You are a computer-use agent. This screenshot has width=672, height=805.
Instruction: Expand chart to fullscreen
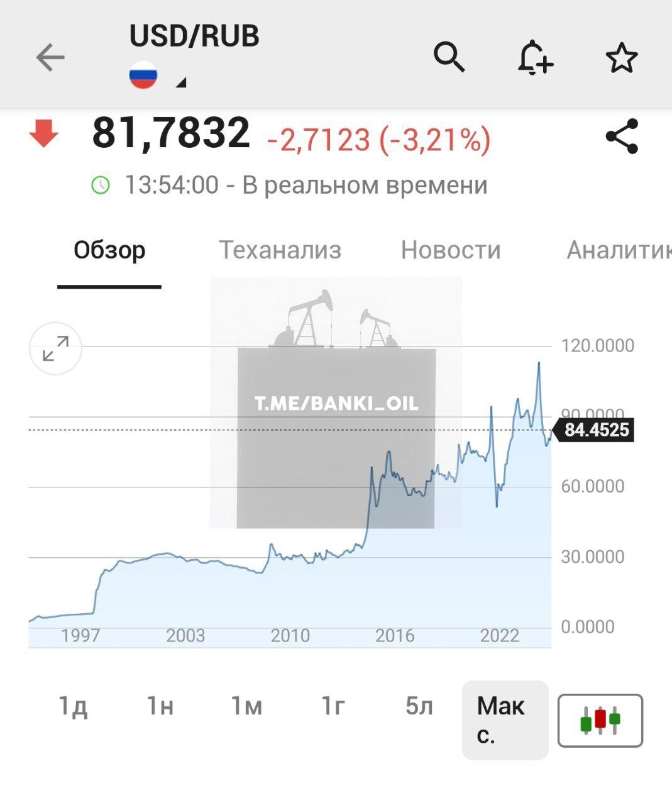coord(56,348)
